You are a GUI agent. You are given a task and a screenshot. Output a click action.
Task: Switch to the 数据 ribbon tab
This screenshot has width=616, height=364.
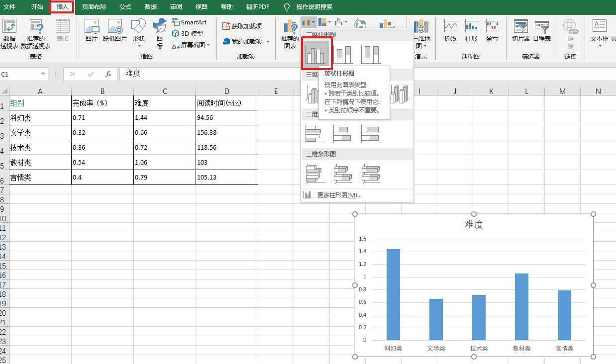pos(150,7)
